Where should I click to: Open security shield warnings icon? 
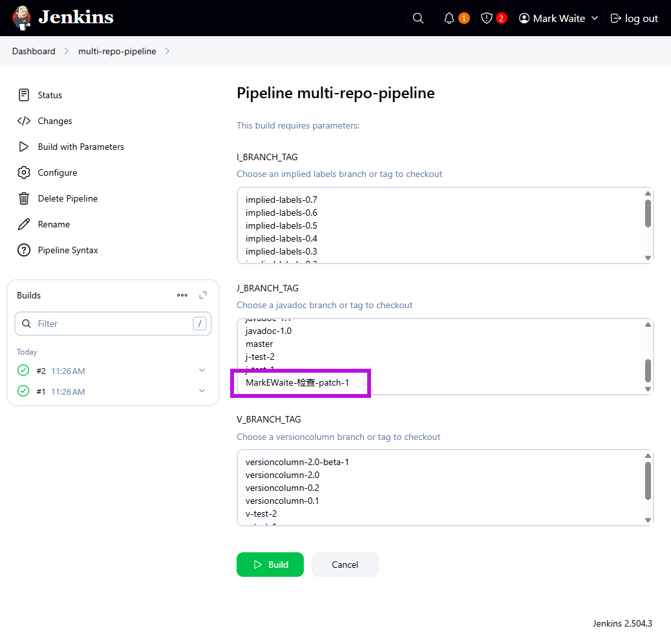coord(487,18)
